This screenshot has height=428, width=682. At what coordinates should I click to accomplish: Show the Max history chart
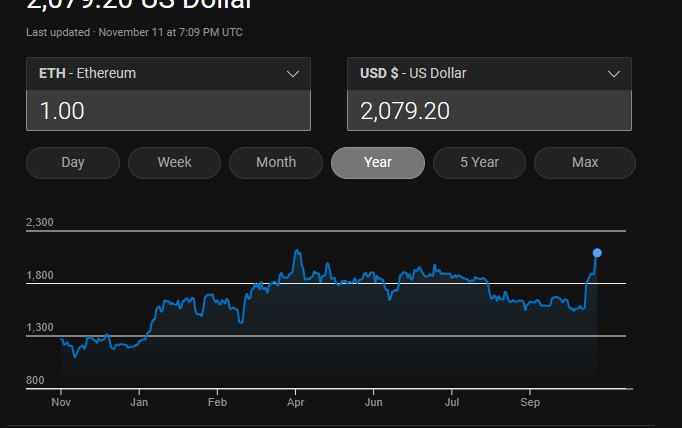[x=585, y=163]
